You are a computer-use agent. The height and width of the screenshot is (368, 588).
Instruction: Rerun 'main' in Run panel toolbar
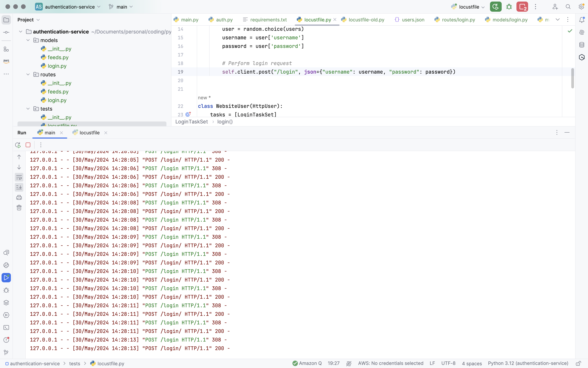click(18, 145)
